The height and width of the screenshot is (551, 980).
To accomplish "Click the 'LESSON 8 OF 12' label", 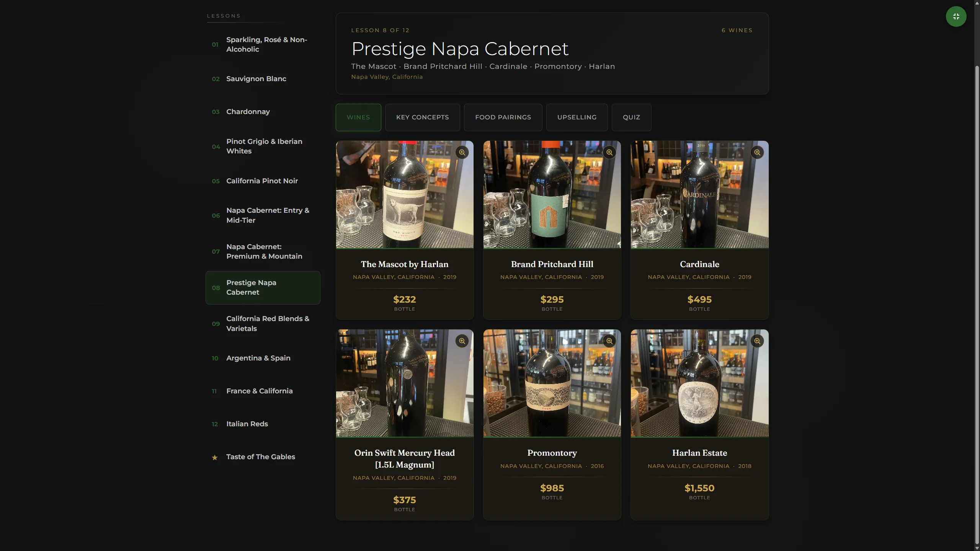I will [x=380, y=30].
